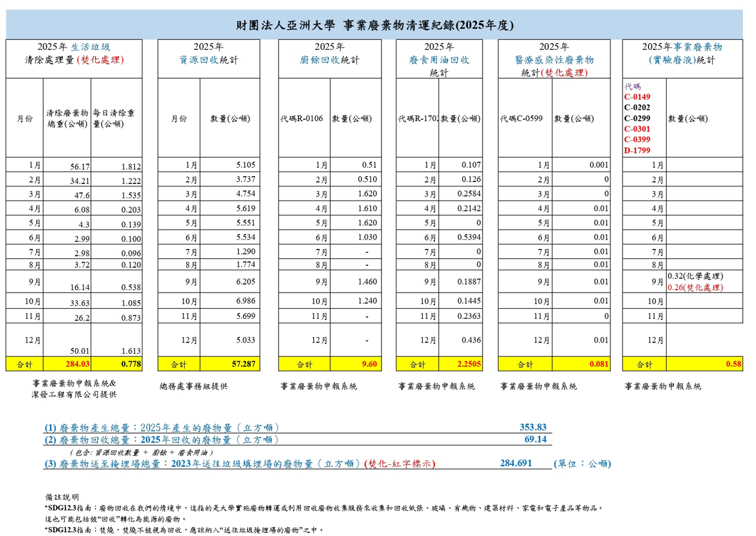Click the medical waste value 0.001
Screen dimensions: 756x536
click(598, 165)
